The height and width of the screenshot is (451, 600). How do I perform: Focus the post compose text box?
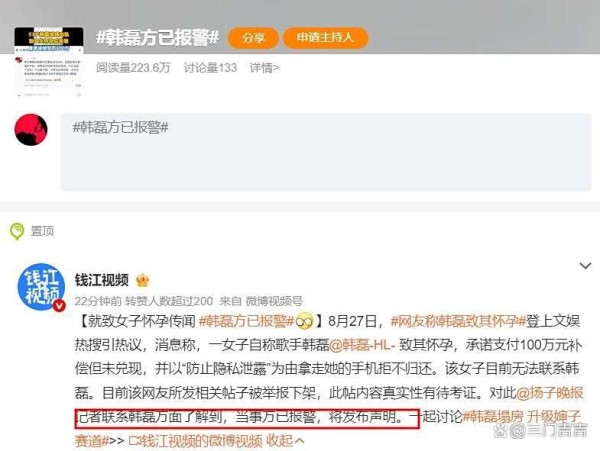[326, 152]
